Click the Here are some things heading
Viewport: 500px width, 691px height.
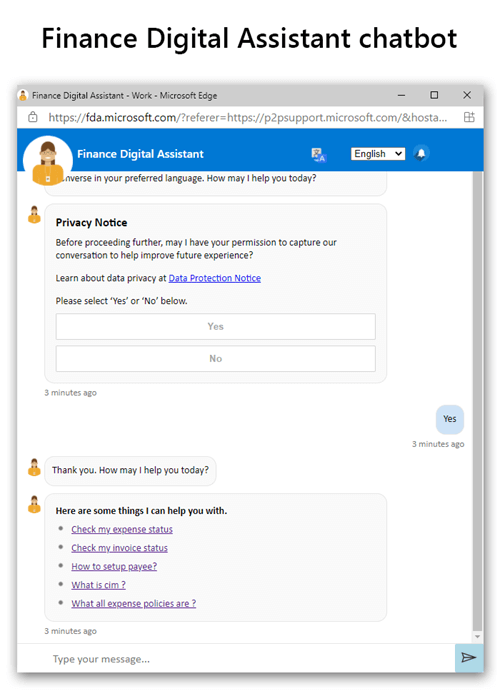[x=141, y=511]
